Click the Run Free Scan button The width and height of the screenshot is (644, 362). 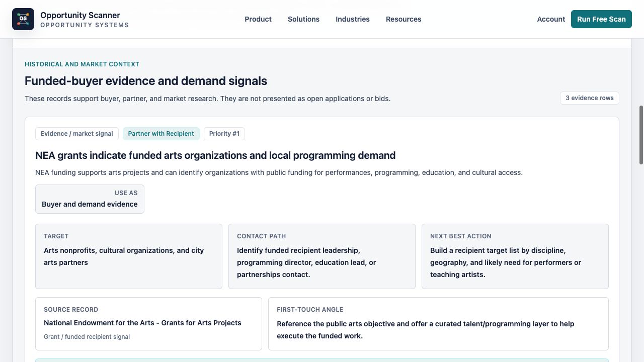[601, 19]
